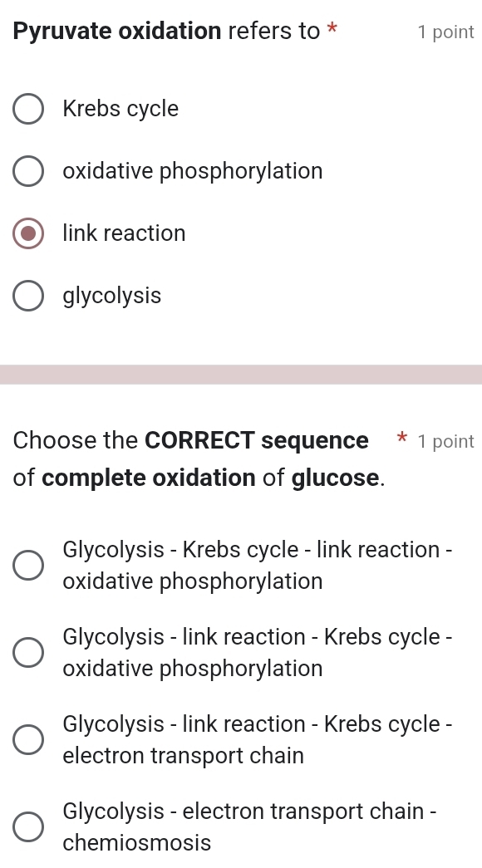This screenshot has height=868, width=482.
Task: Choose Glycolysis - link reaction - Krebs cycle - oxidative phosphorylation
Action: click(27, 652)
